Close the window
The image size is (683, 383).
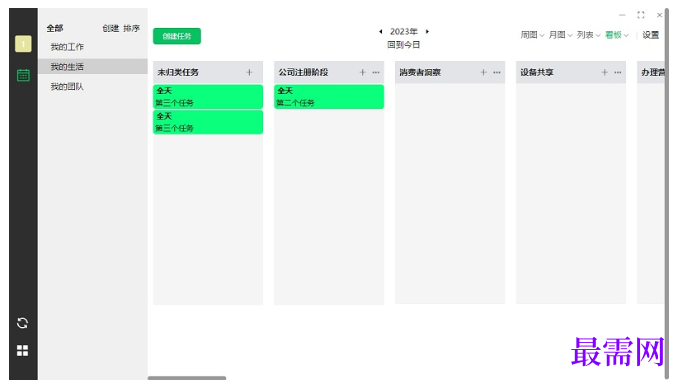659,15
